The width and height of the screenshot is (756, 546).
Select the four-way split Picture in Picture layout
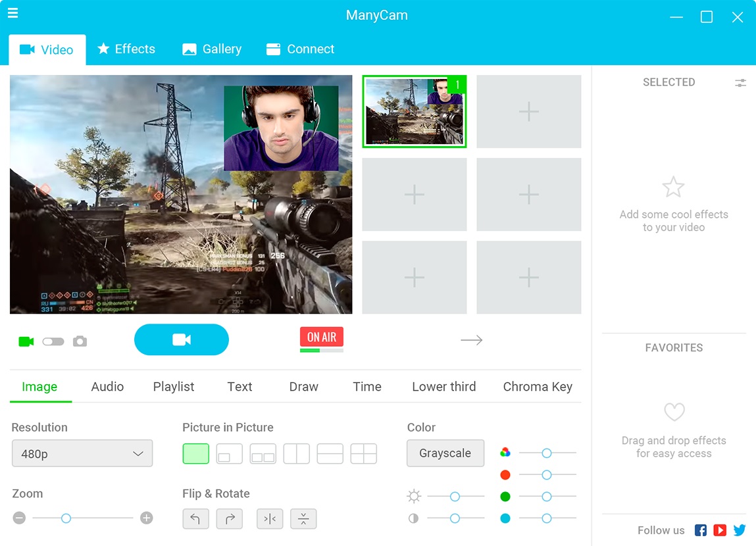click(x=363, y=453)
